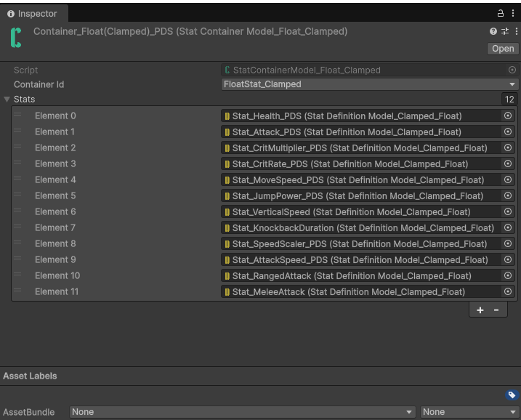Add a new element with plus button

[x=480, y=310]
